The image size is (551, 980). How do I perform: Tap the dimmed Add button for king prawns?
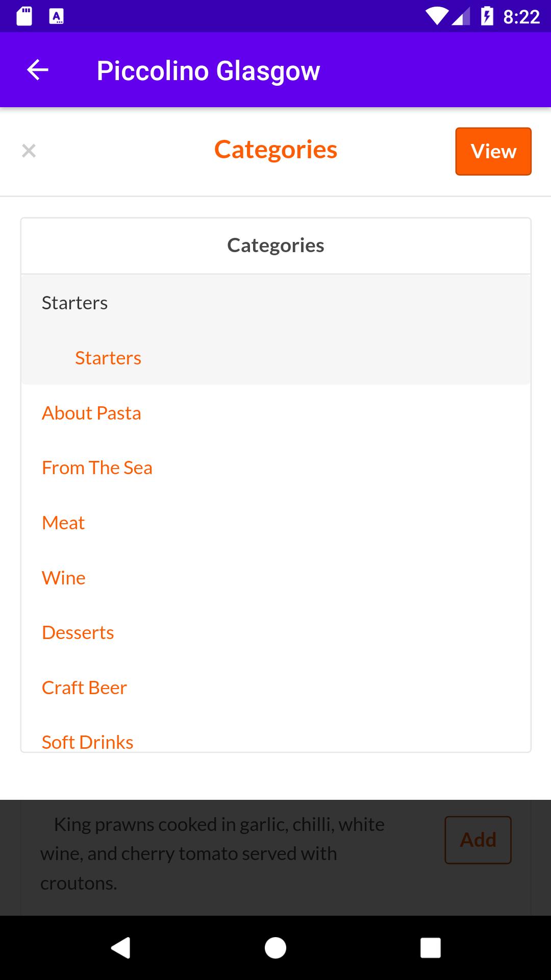[x=478, y=840]
